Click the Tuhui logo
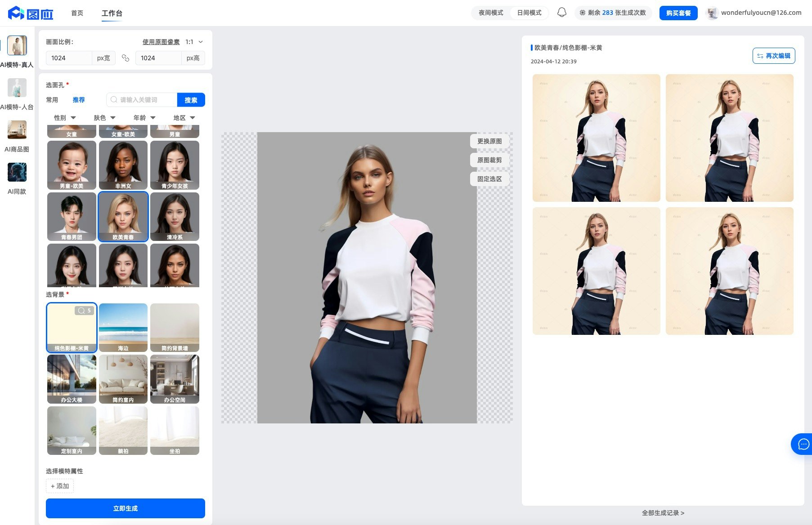The height and width of the screenshot is (525, 812). (31, 13)
